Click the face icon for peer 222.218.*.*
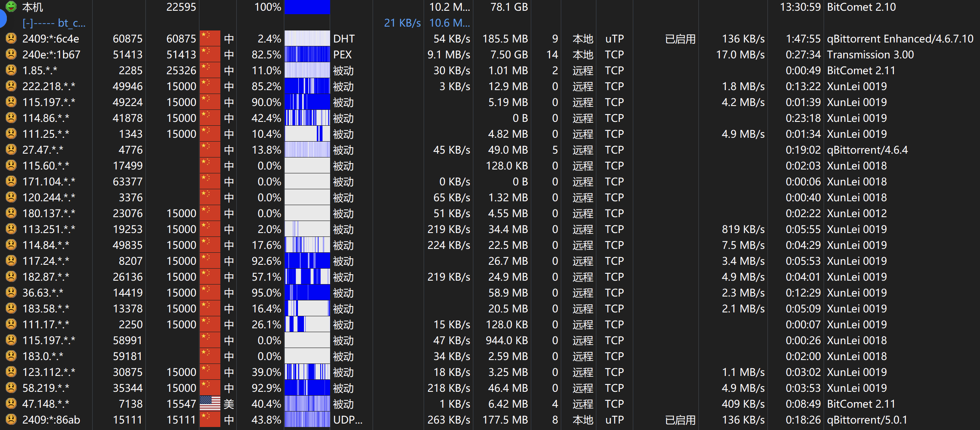This screenshot has width=980, height=430. (x=11, y=86)
